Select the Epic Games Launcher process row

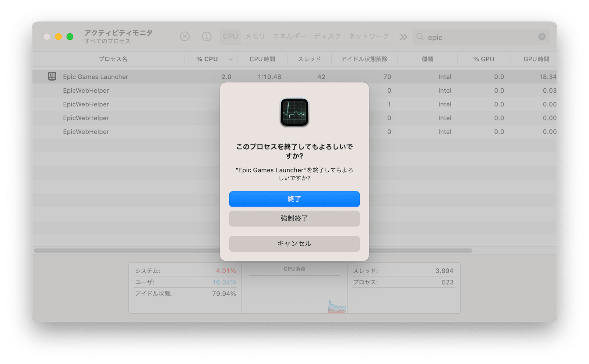point(294,76)
